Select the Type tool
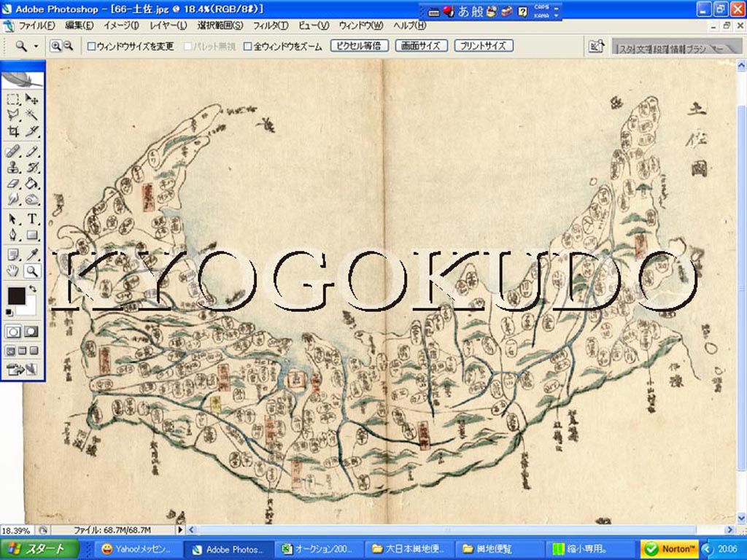This screenshot has height=560, width=747. coord(31,219)
